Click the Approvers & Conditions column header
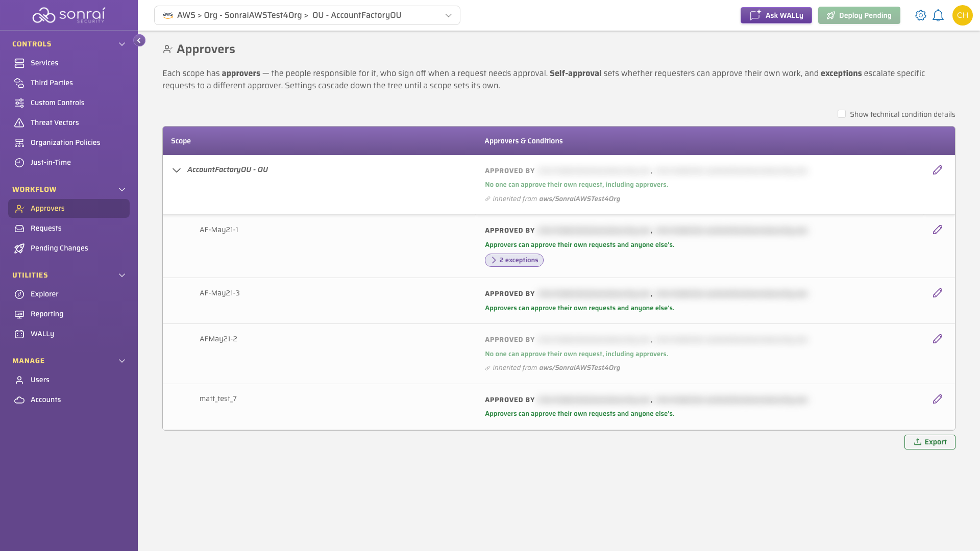Screen dimensions: 980x551 pos(523,141)
